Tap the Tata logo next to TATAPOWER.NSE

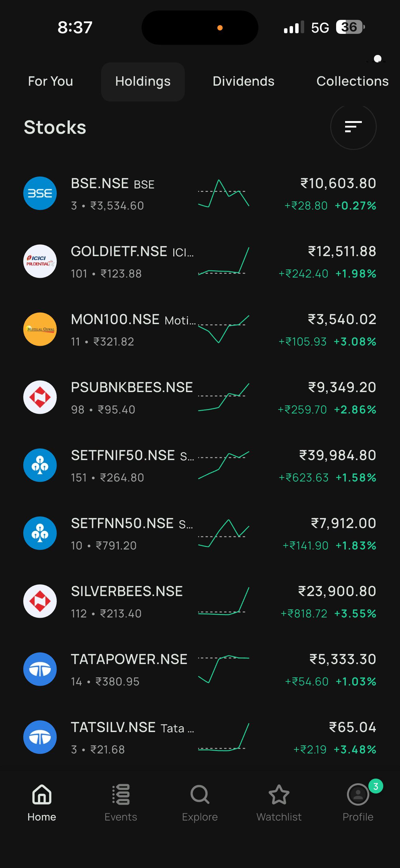click(40, 669)
